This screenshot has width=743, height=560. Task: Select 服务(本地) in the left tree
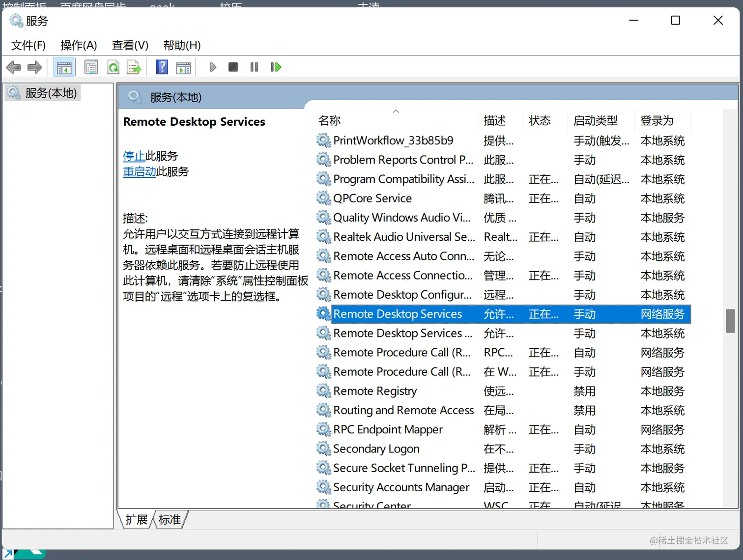43,93
